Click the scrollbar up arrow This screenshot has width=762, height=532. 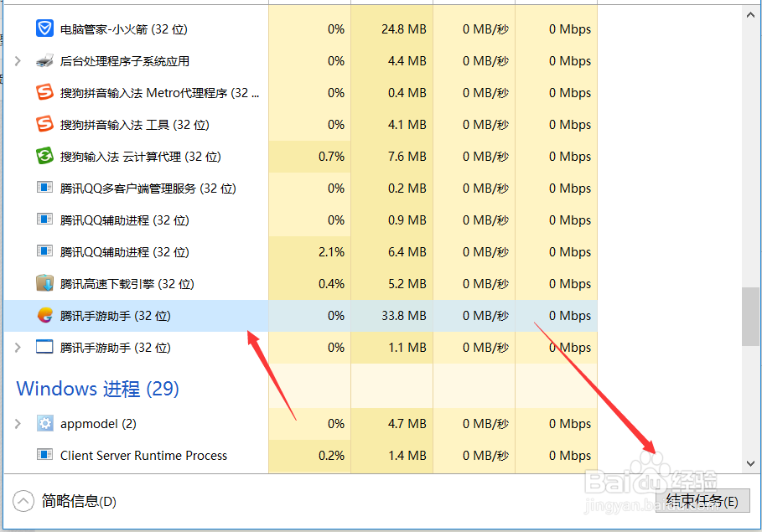click(x=751, y=15)
